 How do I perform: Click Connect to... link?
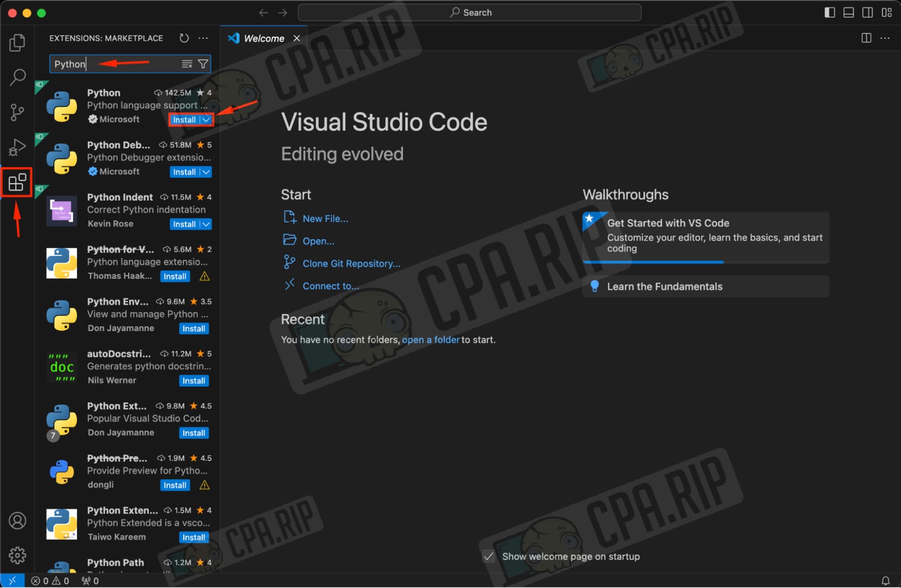click(331, 286)
